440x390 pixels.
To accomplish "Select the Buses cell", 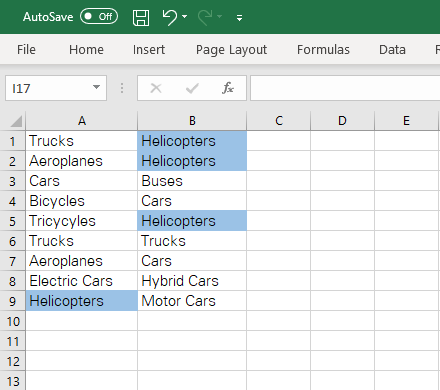I will point(192,181).
